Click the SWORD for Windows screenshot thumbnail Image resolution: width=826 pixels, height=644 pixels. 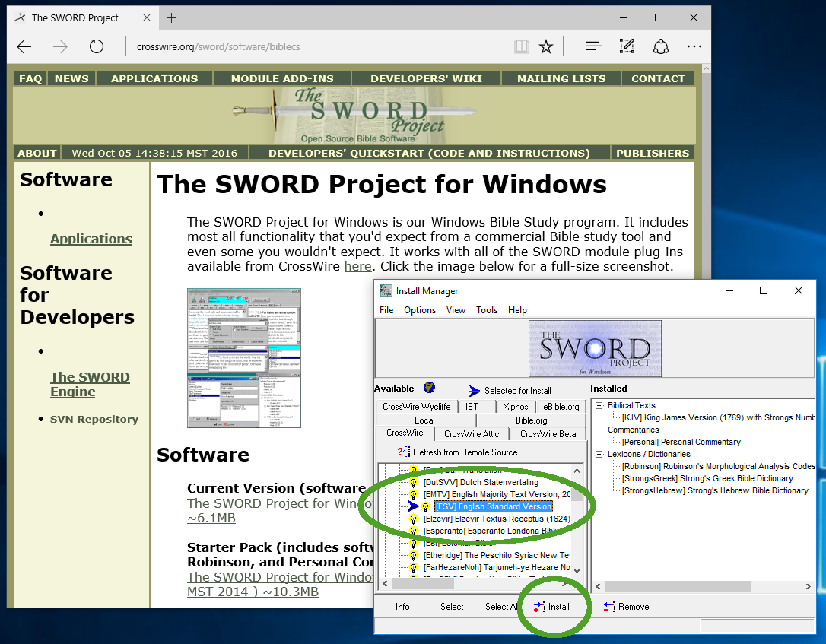click(244, 358)
